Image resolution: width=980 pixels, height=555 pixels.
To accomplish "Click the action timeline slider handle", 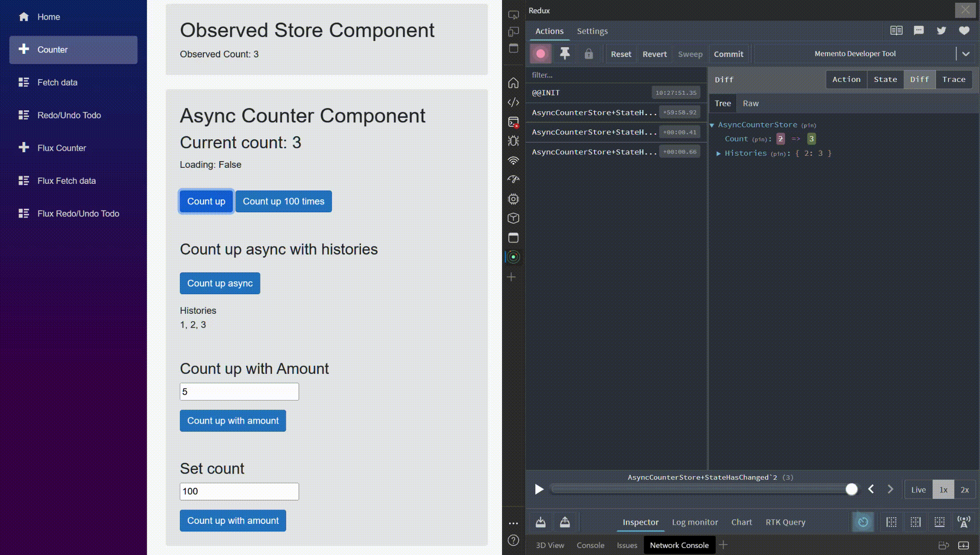I will tap(851, 490).
